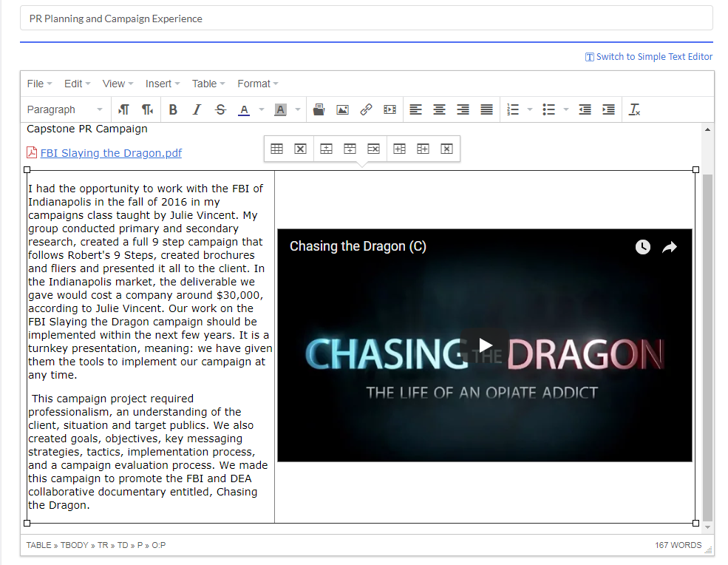Screen dimensions: 728x565
Task: Delete the current table row
Action: [x=373, y=149]
